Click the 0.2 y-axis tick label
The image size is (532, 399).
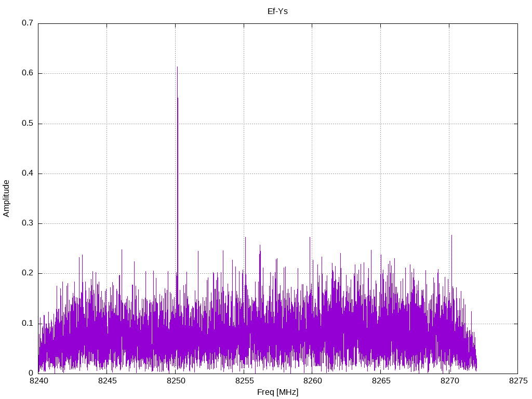pos(28,273)
